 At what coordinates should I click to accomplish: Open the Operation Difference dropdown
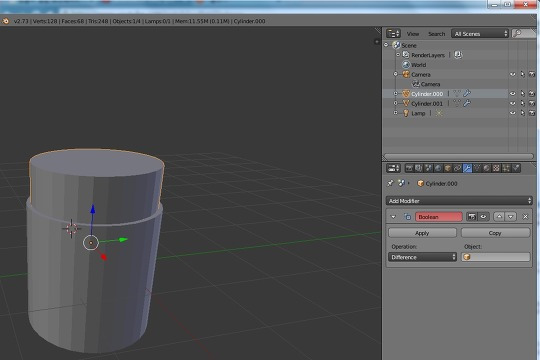[x=422, y=257]
